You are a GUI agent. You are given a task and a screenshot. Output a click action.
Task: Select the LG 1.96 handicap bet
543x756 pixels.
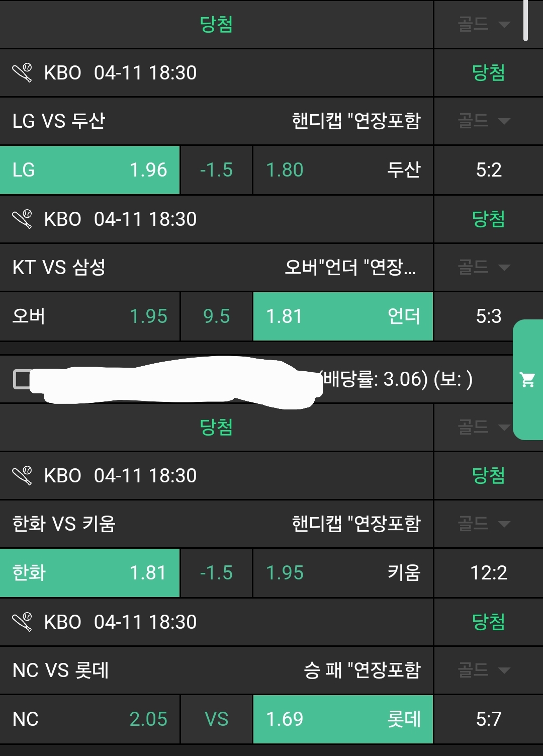89,170
